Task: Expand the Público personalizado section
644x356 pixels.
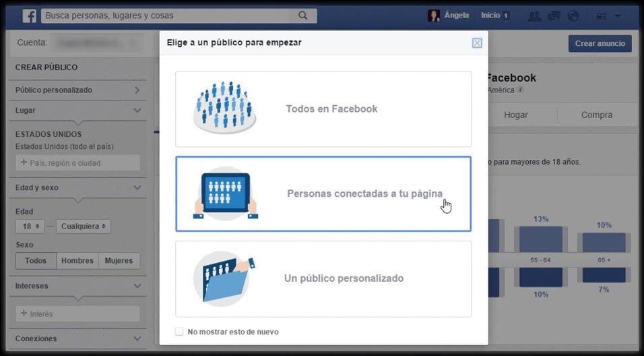Action: (x=137, y=90)
